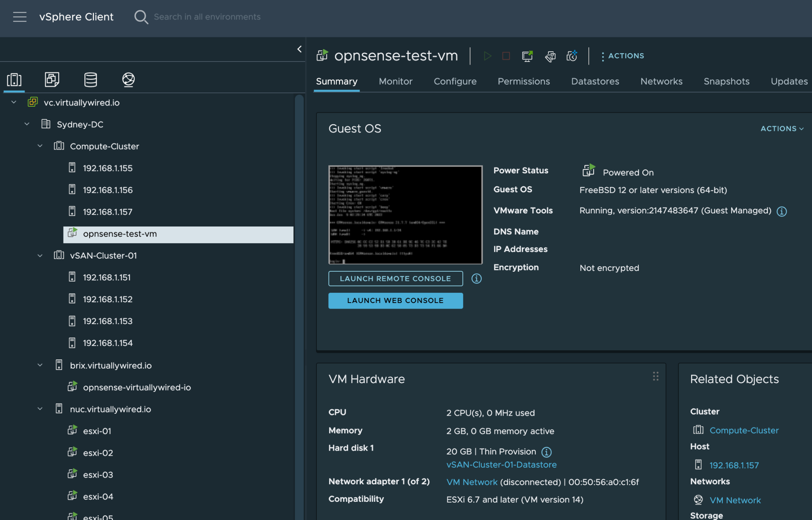Switch to Summary tab

pos(337,81)
